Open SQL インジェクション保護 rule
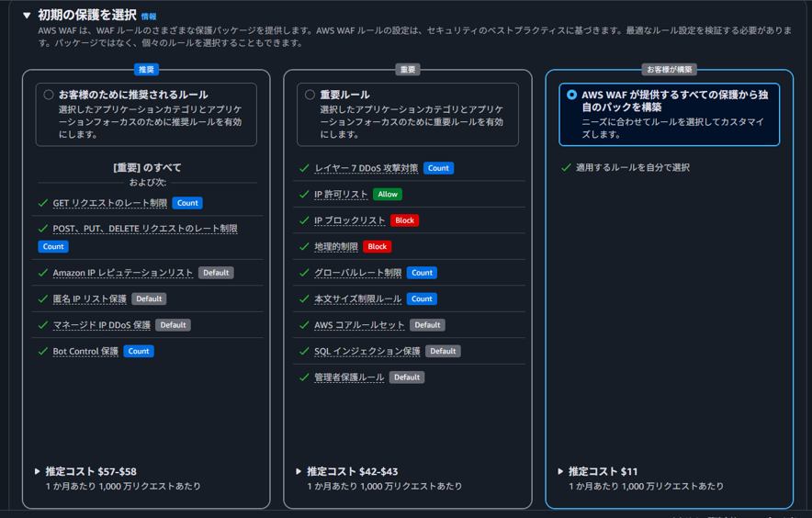 (x=367, y=351)
